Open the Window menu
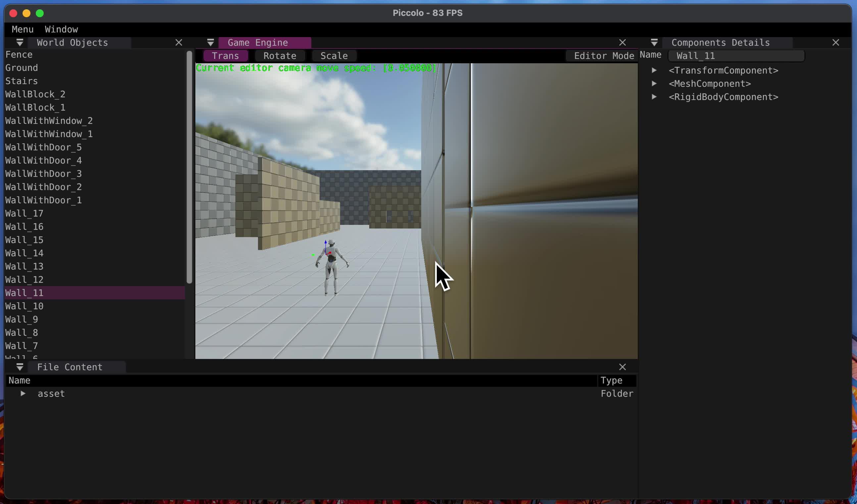This screenshot has width=857, height=504. (61, 29)
